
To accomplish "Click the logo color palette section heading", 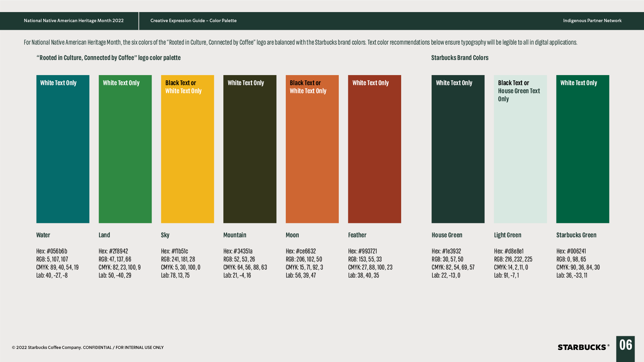I will [x=109, y=58].
